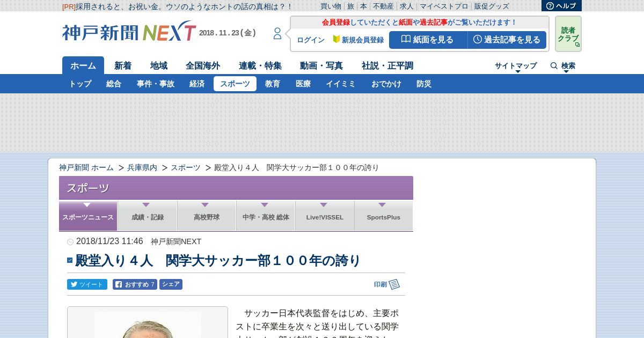The image size is (644, 338).
Task: Expand the 検索 dropdown
Action: (x=568, y=66)
